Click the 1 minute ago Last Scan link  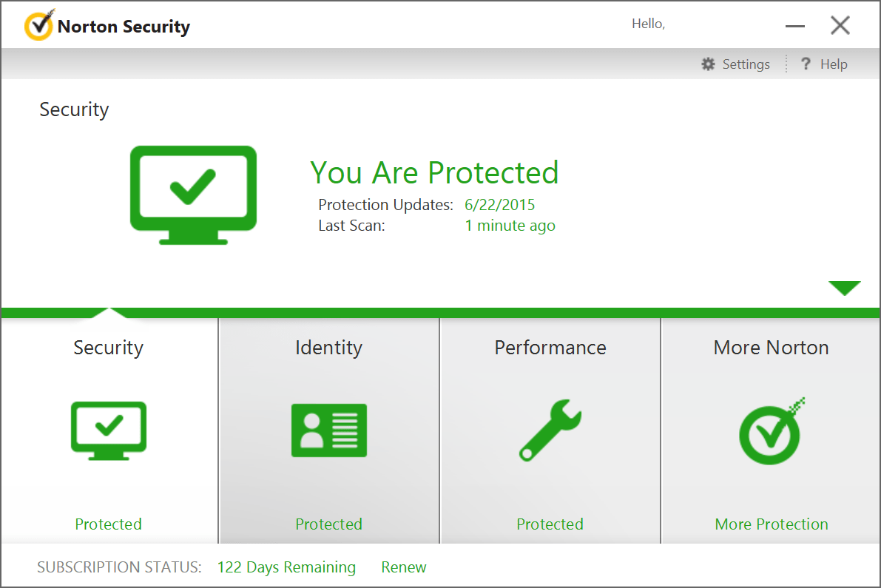pyautogui.click(x=510, y=226)
